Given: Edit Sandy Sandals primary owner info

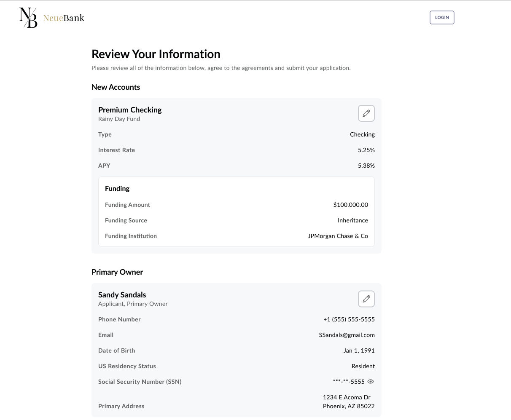Looking at the screenshot, I should point(366,299).
